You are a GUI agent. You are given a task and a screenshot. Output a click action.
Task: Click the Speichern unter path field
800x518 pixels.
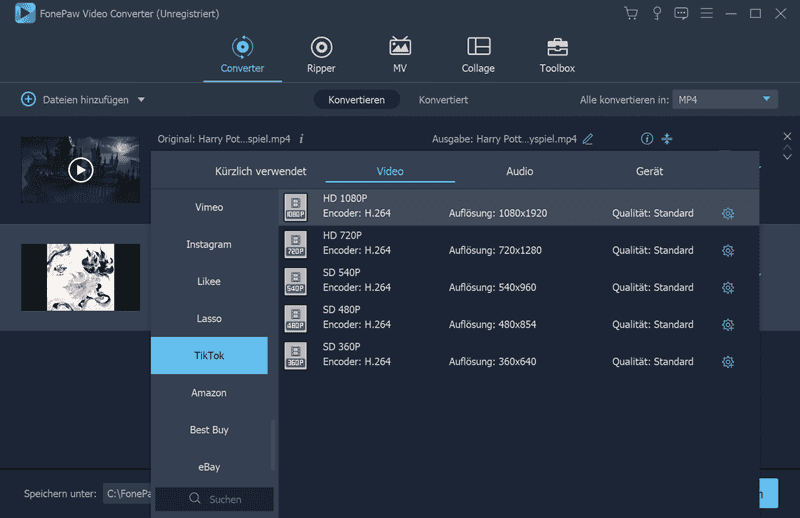128,494
